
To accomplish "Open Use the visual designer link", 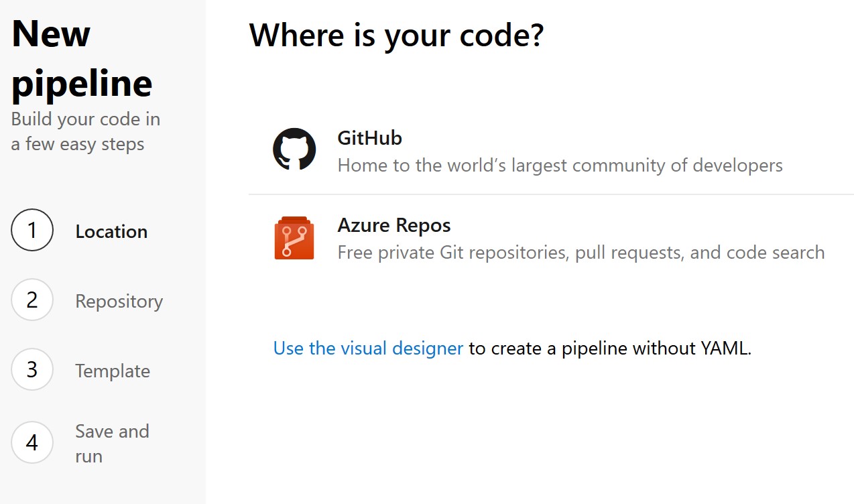I will point(367,349).
